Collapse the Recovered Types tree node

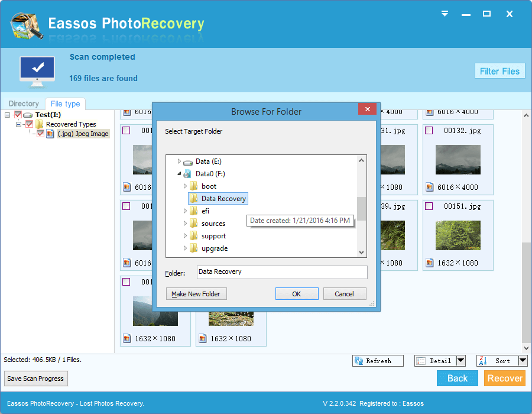(19, 125)
